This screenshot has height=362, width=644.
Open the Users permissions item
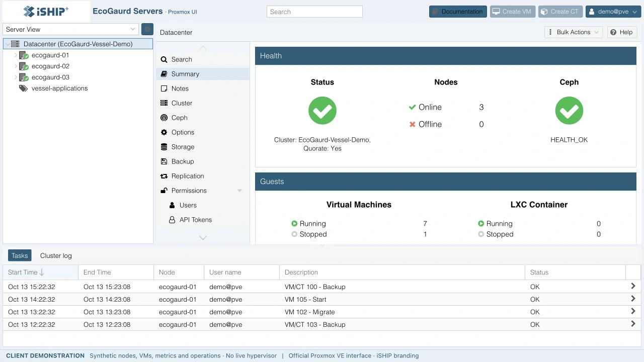203,205
